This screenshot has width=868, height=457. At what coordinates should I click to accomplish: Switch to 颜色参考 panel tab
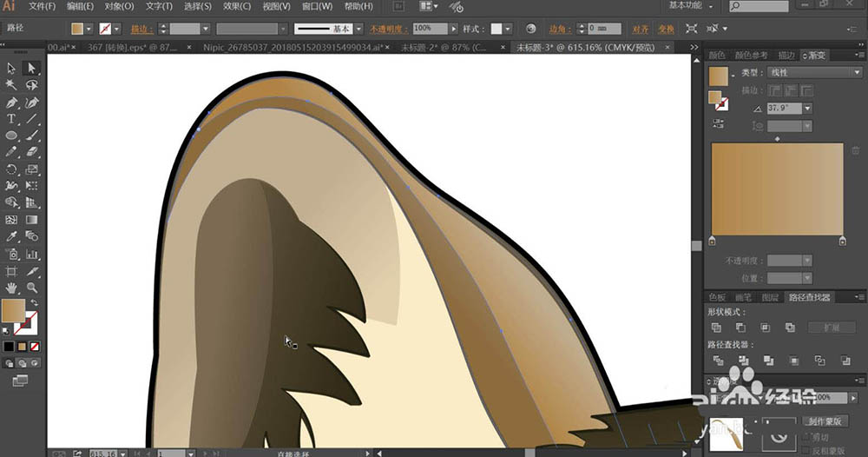[x=751, y=56]
